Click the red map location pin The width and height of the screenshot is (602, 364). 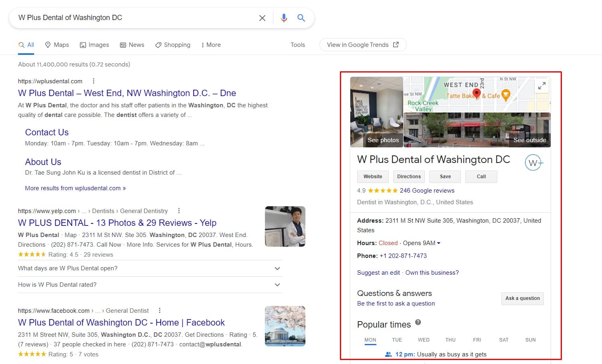point(476,94)
